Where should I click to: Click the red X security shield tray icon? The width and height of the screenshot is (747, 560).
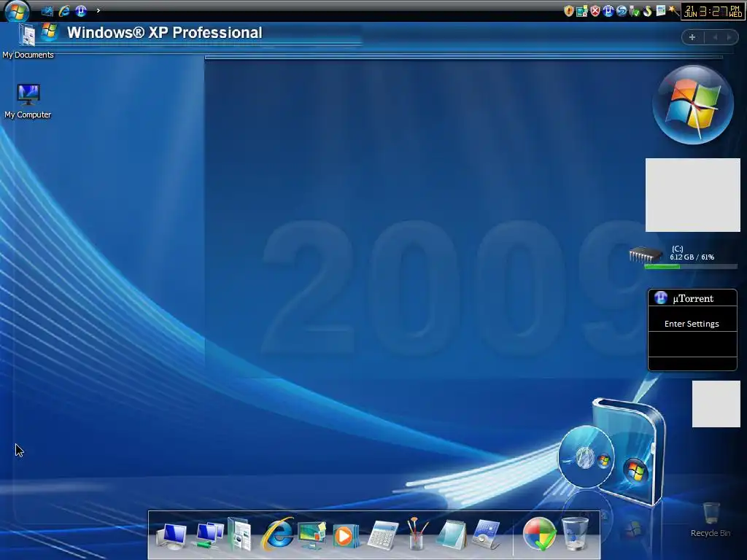(x=595, y=11)
